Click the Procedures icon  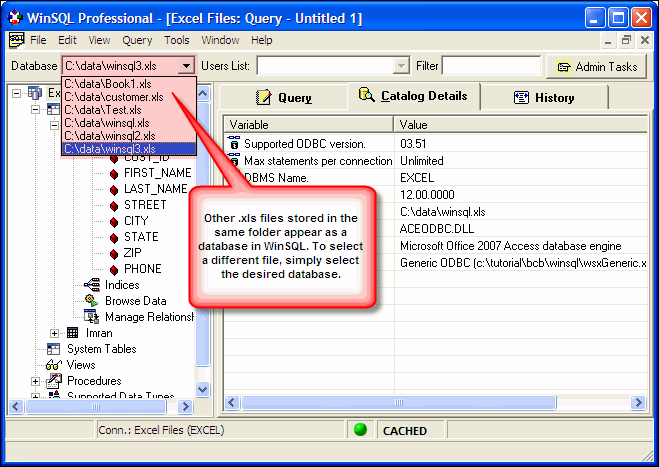click(54, 380)
